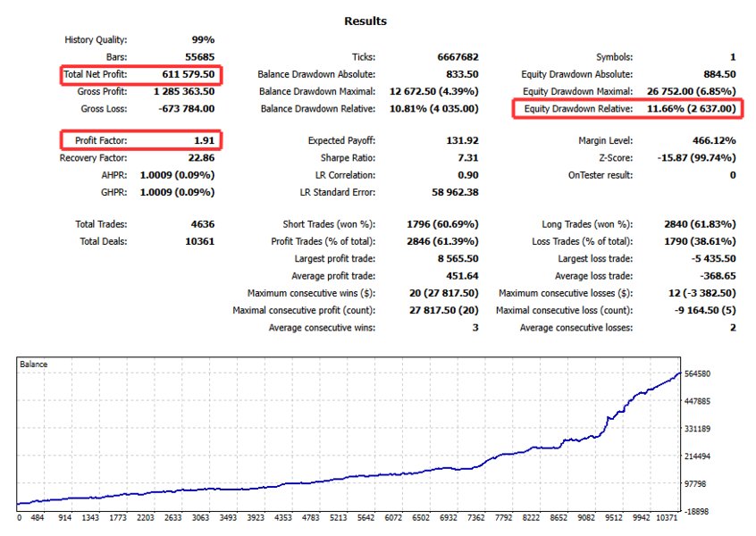This screenshot has height=536, width=756.
Task: Select Equity Drawdown Absolute value 884.50
Action: pyautogui.click(x=720, y=74)
